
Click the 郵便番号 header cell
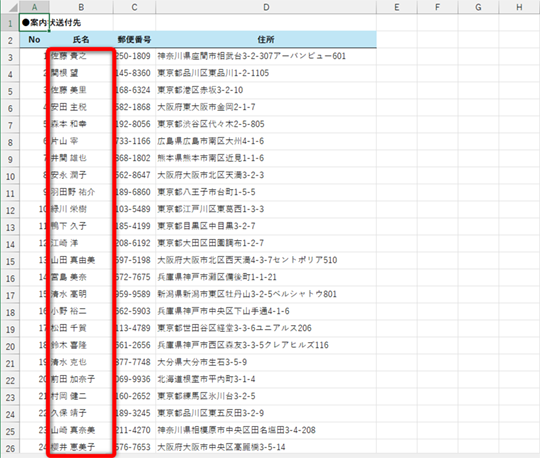tap(134, 40)
